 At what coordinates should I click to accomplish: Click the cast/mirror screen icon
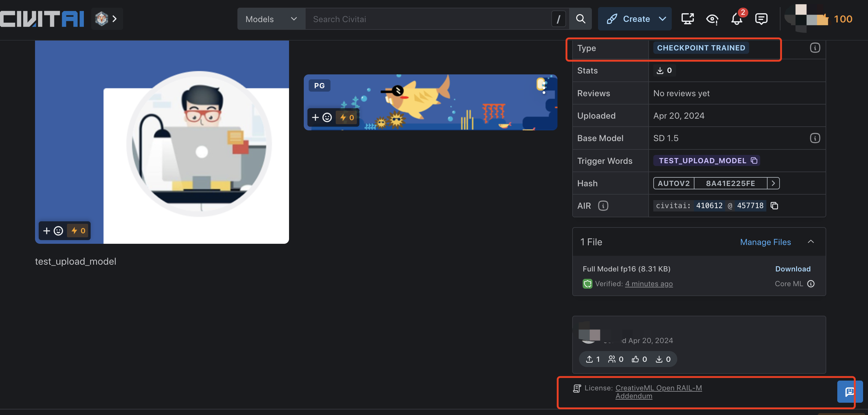pyautogui.click(x=687, y=18)
